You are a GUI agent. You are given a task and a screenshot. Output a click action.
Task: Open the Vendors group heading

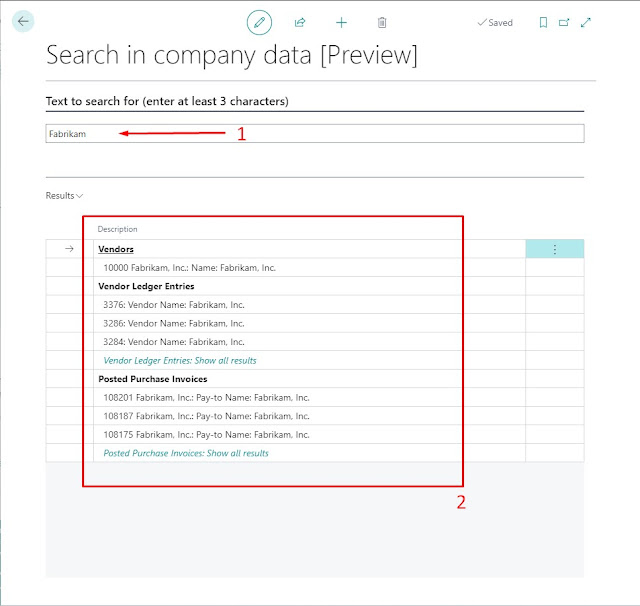(116, 249)
